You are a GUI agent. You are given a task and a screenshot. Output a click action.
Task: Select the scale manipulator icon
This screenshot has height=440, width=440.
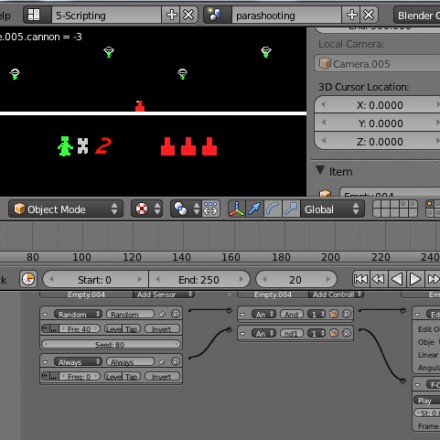click(291, 209)
